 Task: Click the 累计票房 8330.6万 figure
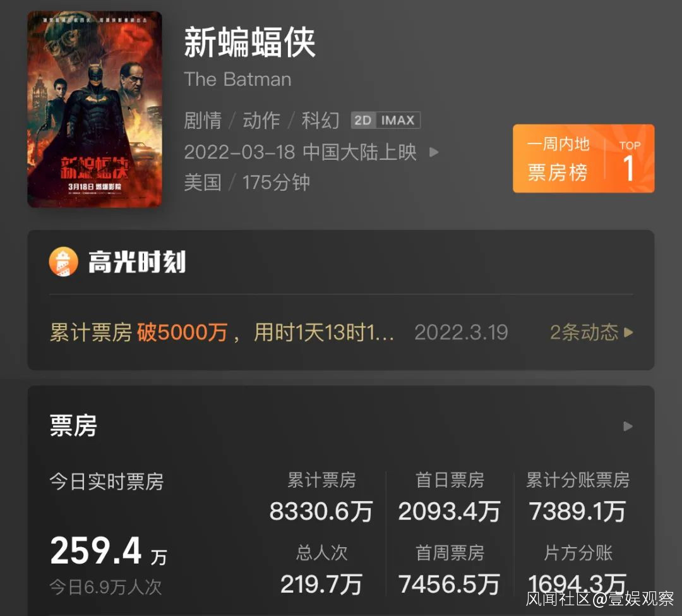coord(321,511)
